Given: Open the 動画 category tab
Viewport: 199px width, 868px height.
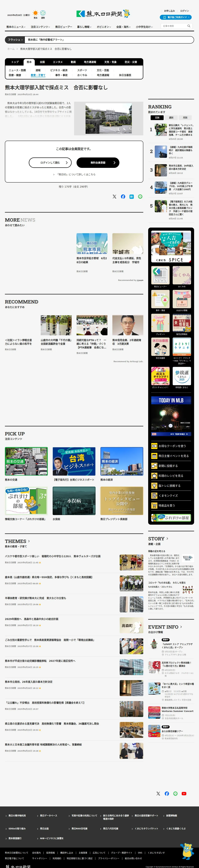Looking at the screenshot, I should (x=73, y=62).
